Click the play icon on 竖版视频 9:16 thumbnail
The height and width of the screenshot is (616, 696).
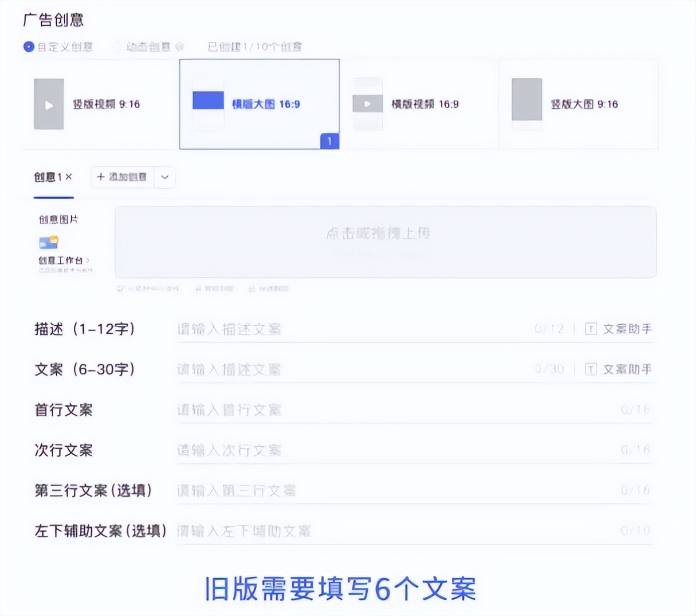coord(48,104)
